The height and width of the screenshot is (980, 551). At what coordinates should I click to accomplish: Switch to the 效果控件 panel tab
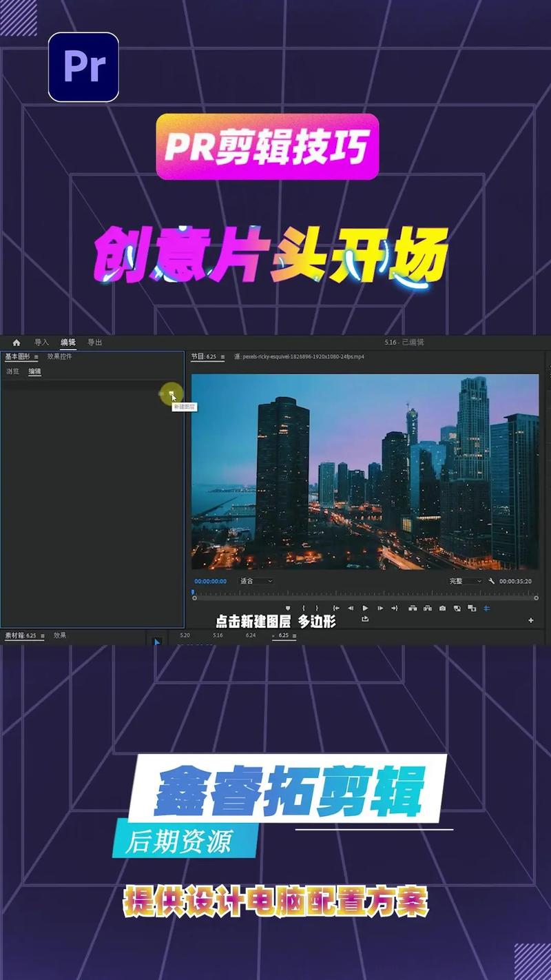(59, 356)
